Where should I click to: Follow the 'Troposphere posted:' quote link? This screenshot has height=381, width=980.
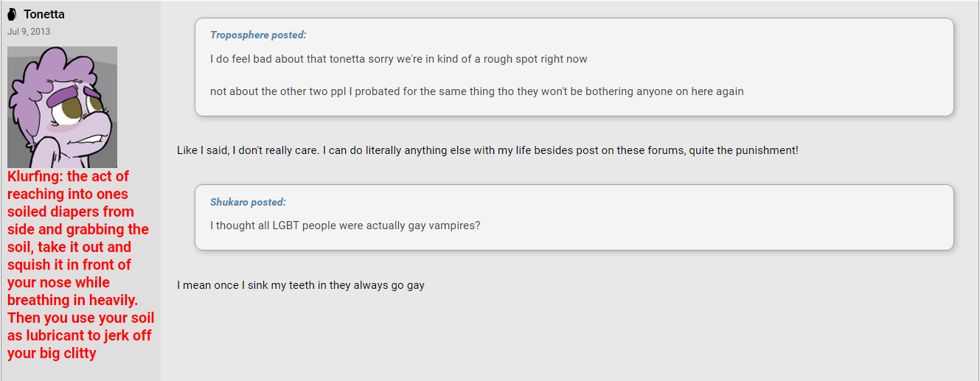tap(258, 35)
